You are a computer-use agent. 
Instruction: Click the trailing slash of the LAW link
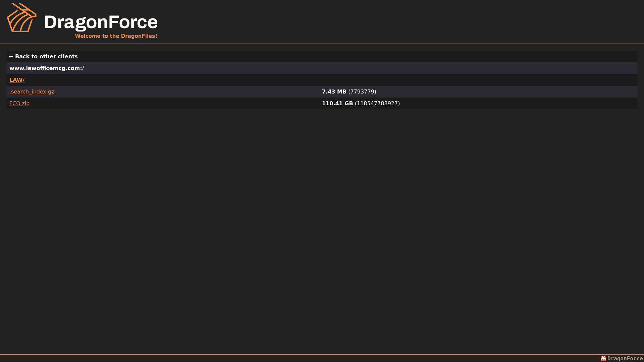point(23,80)
